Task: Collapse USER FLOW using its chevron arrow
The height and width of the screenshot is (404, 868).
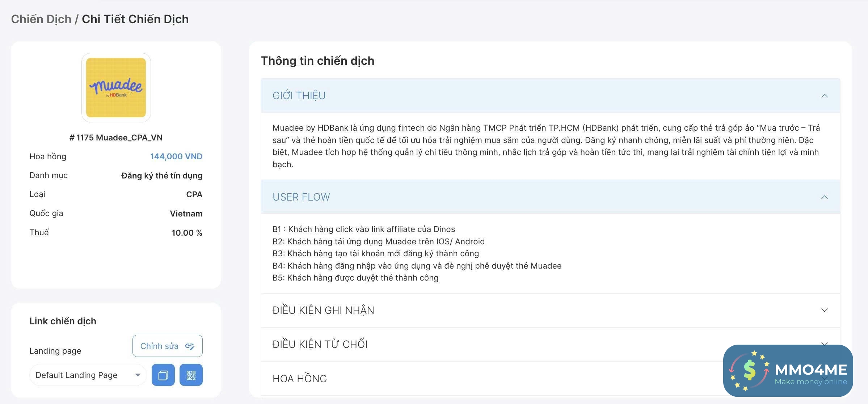Action: pyautogui.click(x=824, y=197)
